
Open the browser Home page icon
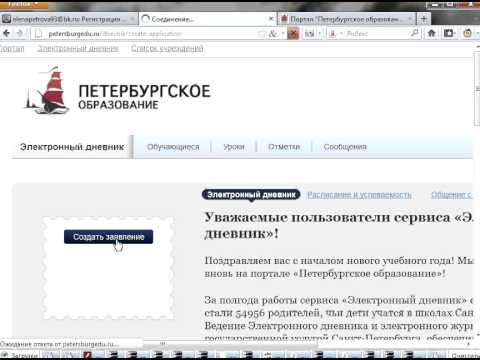[x=432, y=33]
